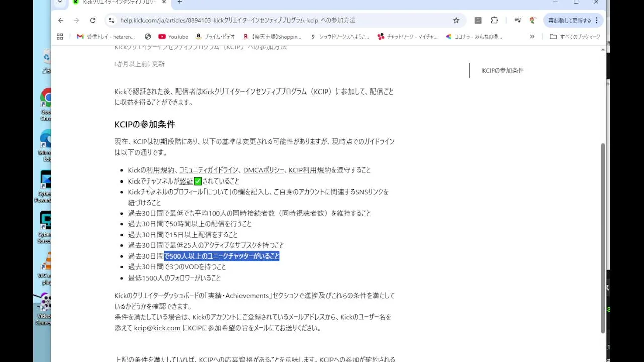Open the globe bookmark beside YouTube
This screenshot has height=362, width=644.
pos(148,37)
